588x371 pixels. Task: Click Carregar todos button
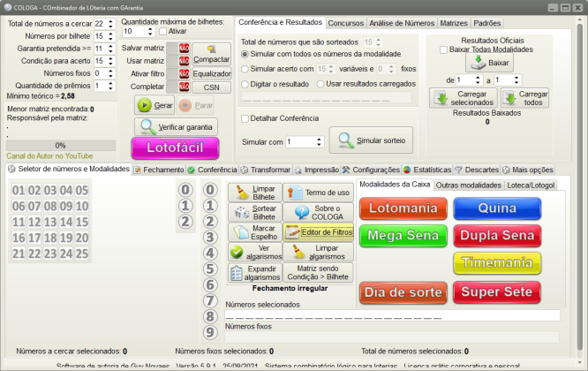tap(524, 98)
